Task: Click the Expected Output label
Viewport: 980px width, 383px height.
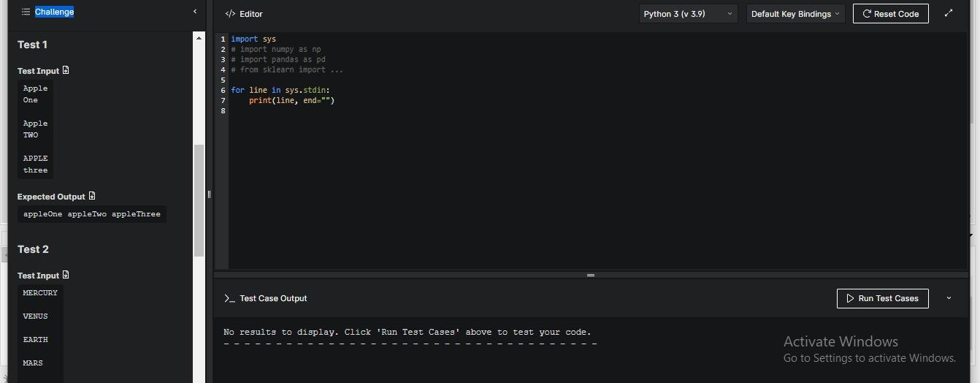Action: [51, 197]
